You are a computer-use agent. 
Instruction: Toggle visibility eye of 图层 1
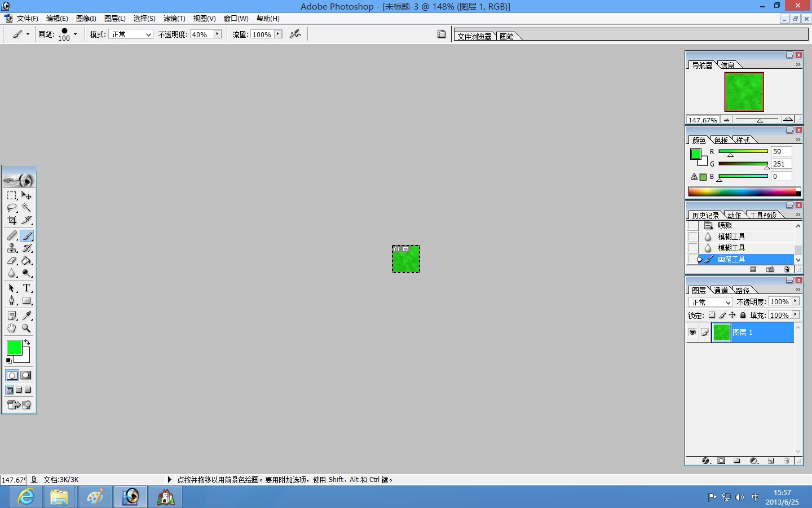point(692,332)
